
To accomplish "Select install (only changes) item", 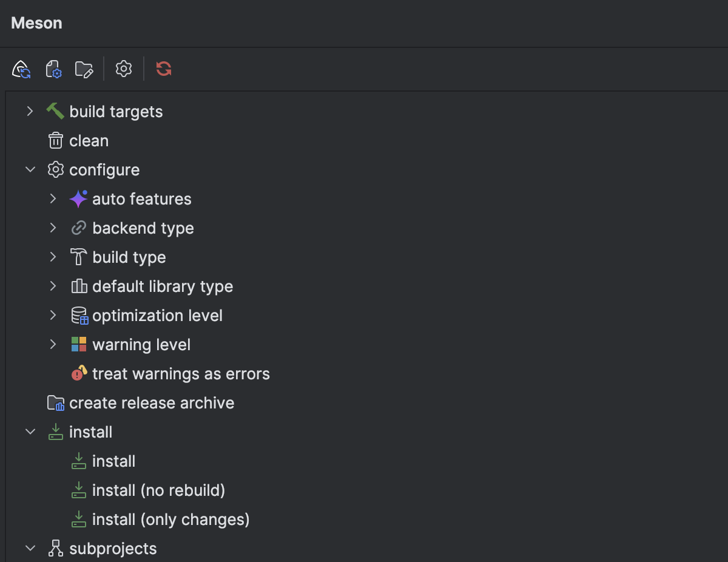I will point(170,520).
